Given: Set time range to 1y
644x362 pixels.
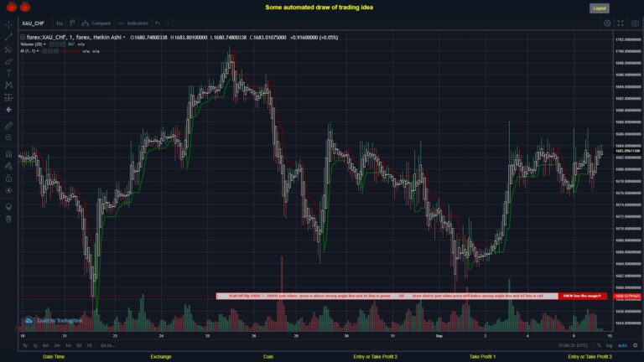Looking at the screenshot, I should pos(35,345).
